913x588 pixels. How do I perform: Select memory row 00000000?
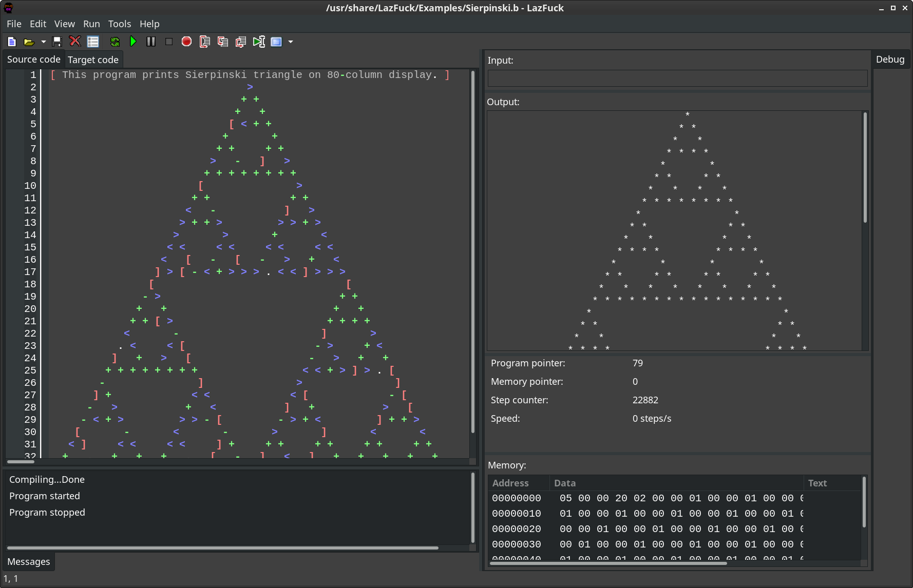point(674,498)
